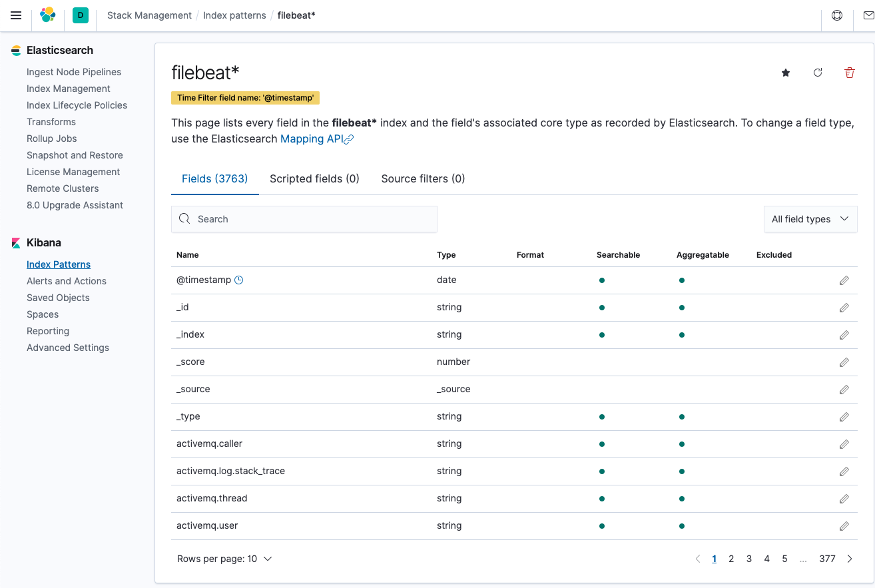Edit activemq.log.stack_trace pencil icon
This screenshot has width=875, height=588.
tap(844, 471)
